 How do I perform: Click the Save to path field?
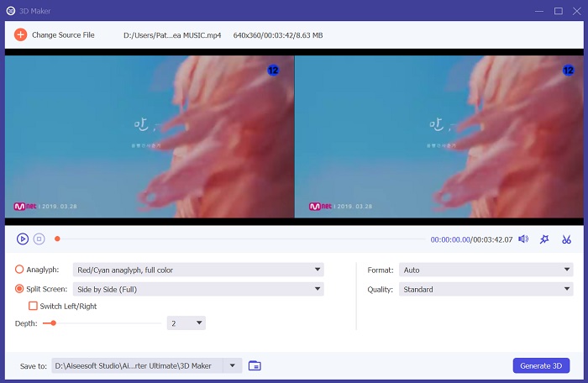(139, 365)
